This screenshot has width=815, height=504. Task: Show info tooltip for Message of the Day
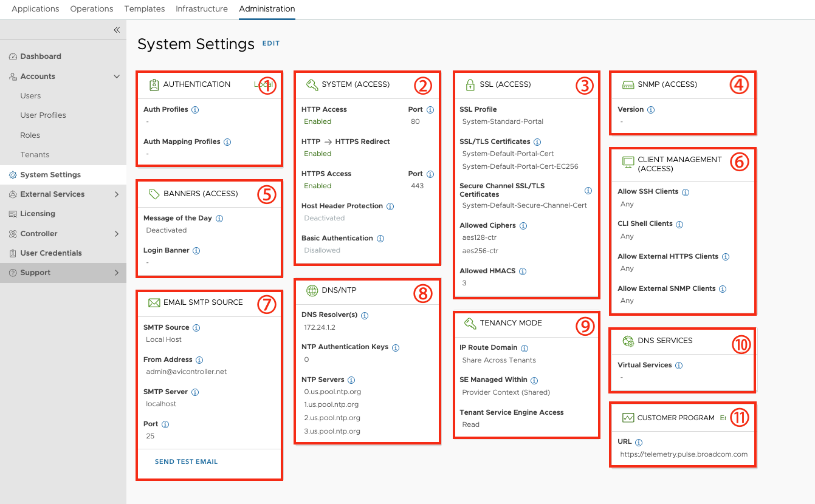click(x=219, y=219)
